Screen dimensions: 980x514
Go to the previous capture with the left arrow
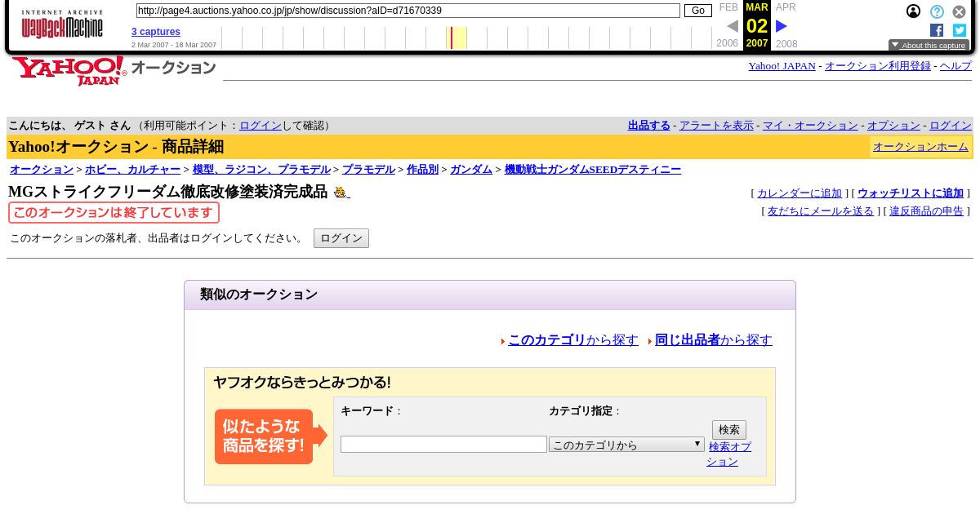pos(733,26)
